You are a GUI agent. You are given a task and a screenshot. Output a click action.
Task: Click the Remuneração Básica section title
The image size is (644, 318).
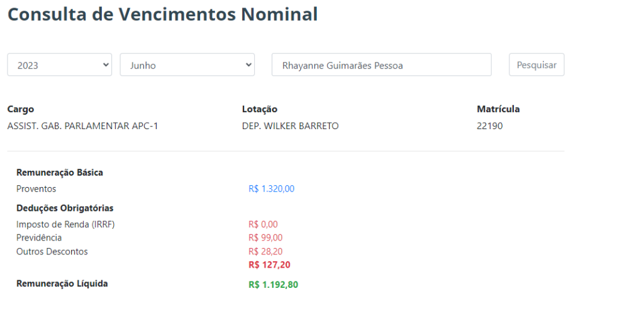[59, 172]
